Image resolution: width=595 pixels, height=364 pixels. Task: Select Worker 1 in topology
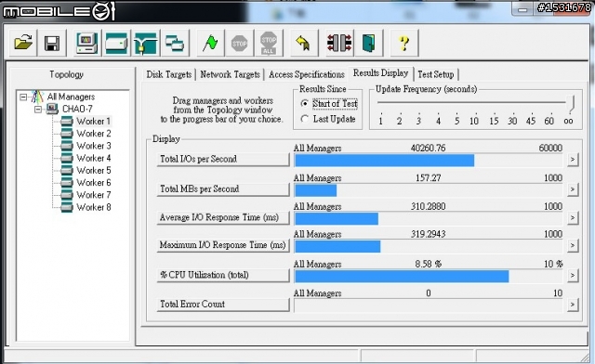click(93, 122)
